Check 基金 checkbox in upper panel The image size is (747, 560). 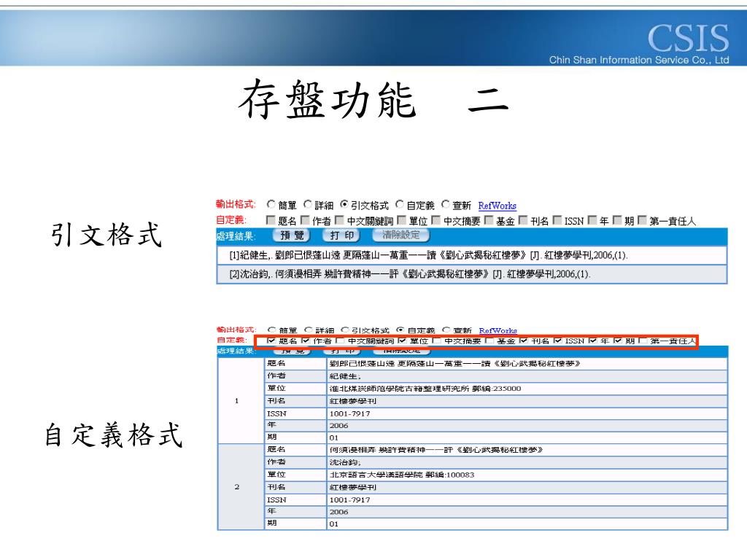coord(489,220)
